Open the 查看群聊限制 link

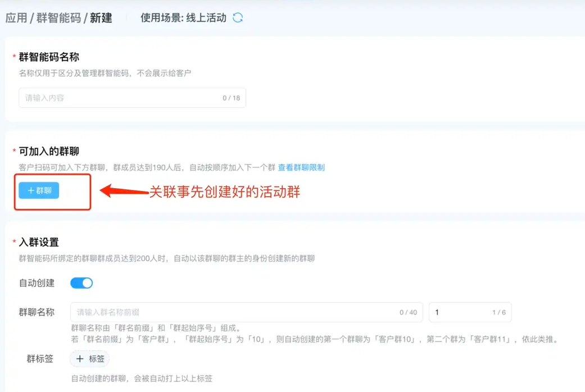(301, 167)
